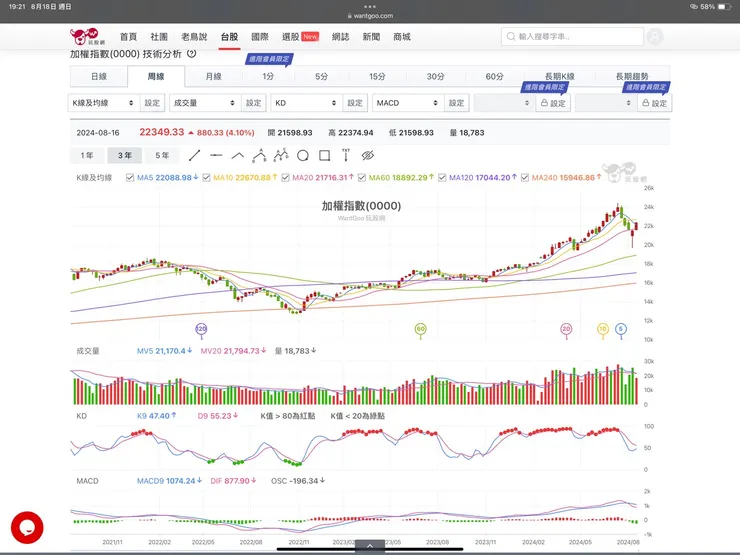This screenshot has width=740, height=555.
Task: Click the green 60 marker pin
Action: click(x=420, y=330)
